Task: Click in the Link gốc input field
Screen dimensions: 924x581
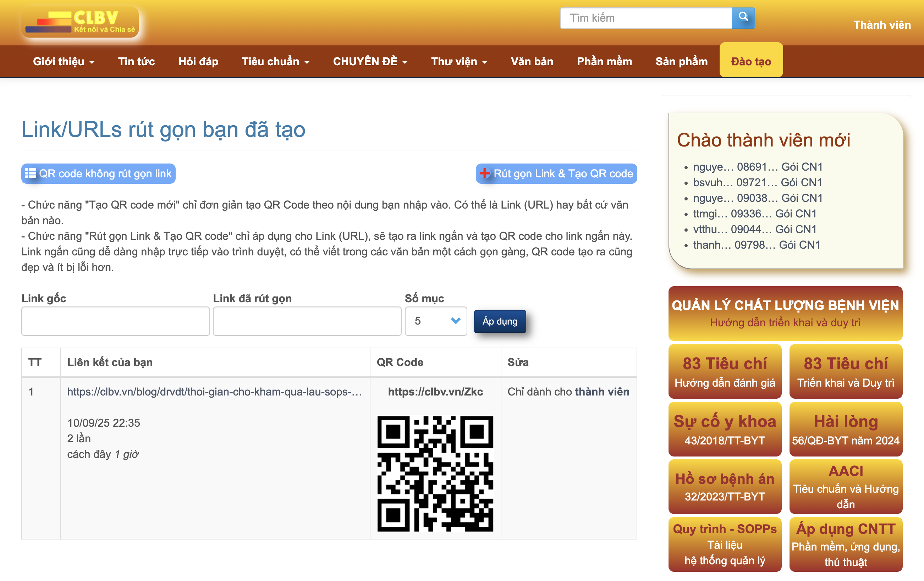Action: click(x=115, y=321)
